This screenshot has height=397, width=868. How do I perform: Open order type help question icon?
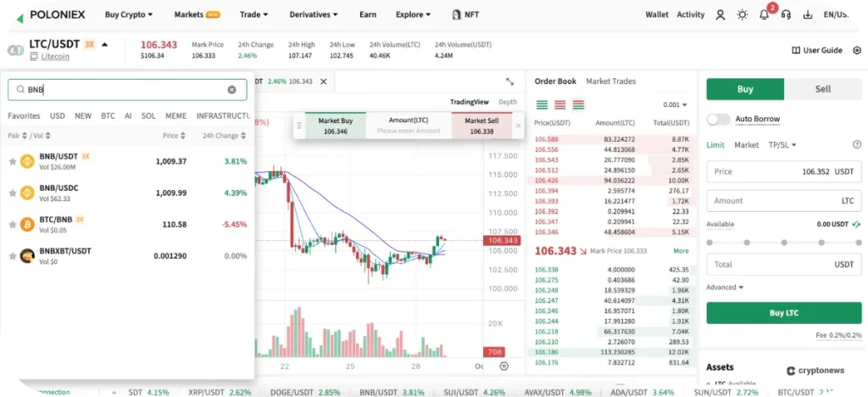[x=857, y=144]
